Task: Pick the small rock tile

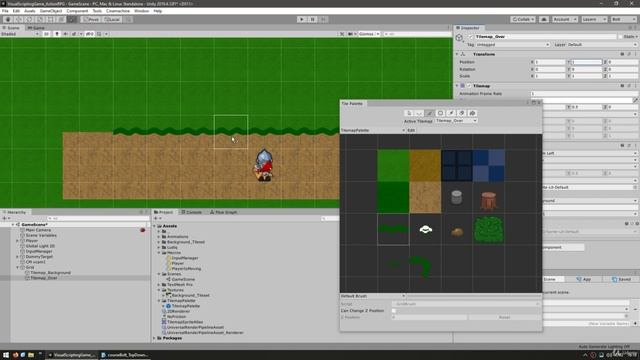Action: click(457, 232)
